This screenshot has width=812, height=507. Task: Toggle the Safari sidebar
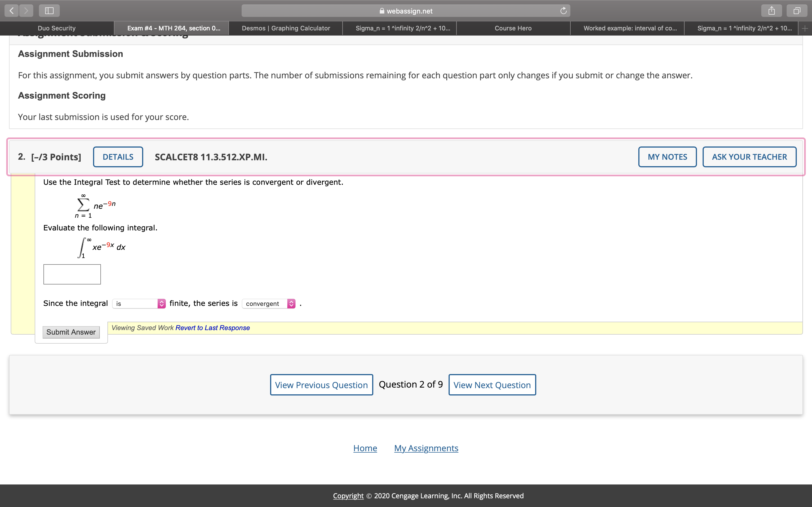pyautogui.click(x=49, y=10)
